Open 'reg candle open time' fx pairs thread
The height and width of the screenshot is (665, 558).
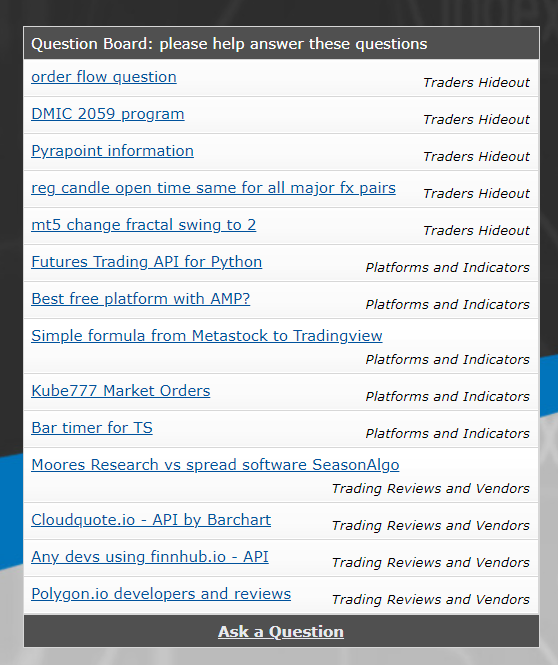tap(213, 188)
